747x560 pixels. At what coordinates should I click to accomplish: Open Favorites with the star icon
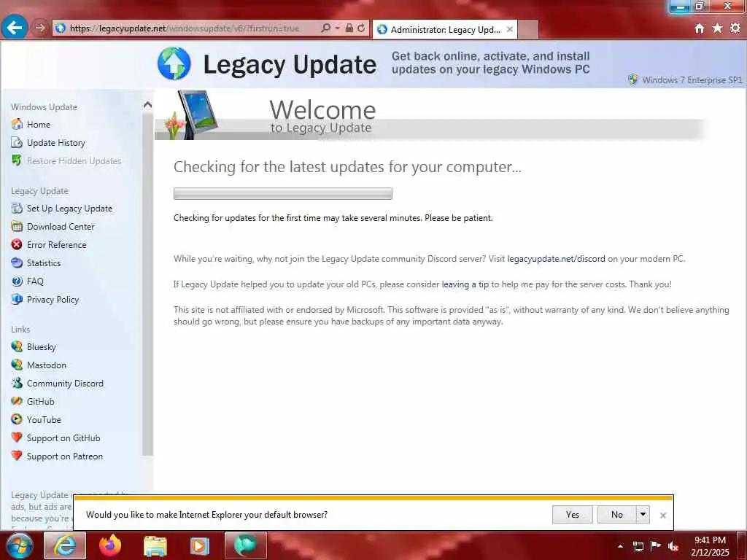(717, 28)
